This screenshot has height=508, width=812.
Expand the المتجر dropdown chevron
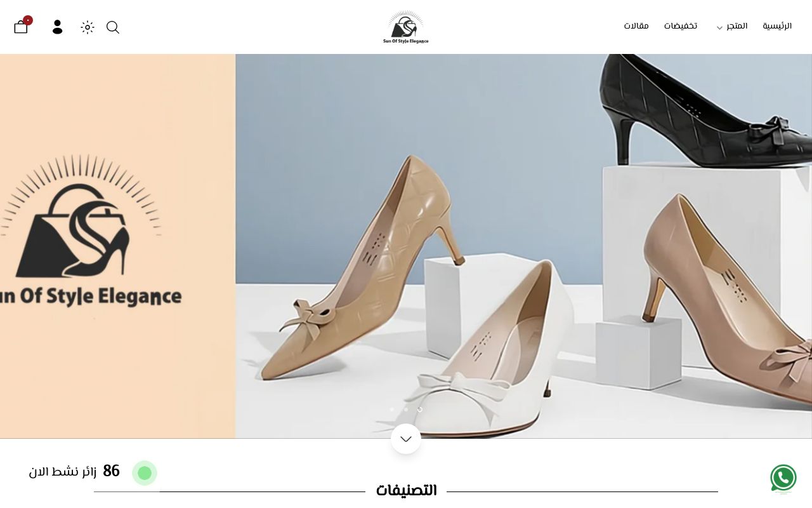pyautogui.click(x=719, y=28)
